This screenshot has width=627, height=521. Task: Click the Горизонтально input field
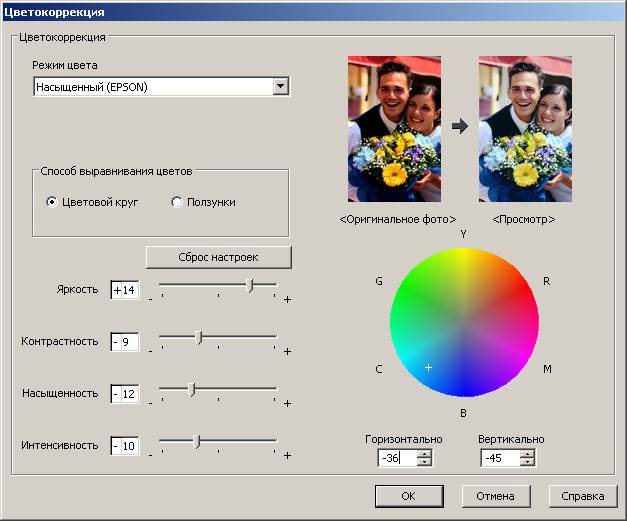pos(398,458)
